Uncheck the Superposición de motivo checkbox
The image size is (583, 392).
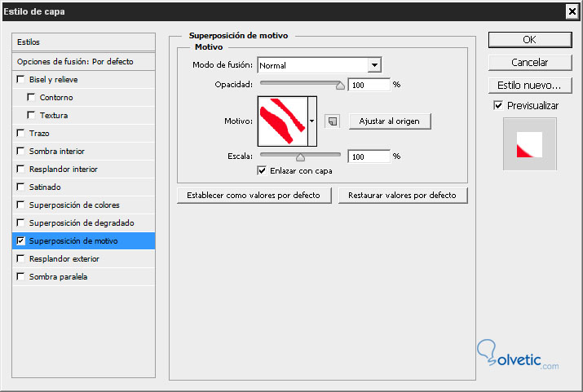21,240
